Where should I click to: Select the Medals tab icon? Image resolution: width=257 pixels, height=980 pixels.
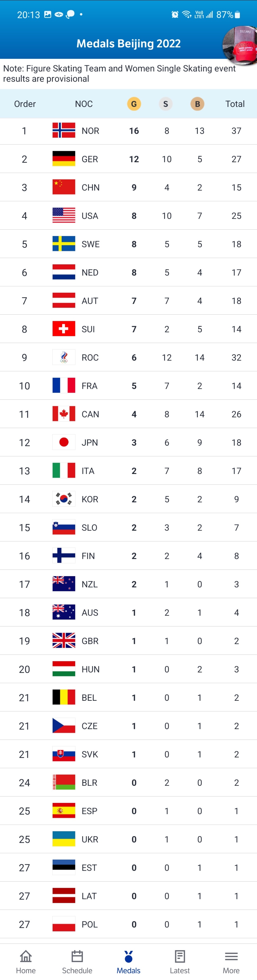[128, 956]
